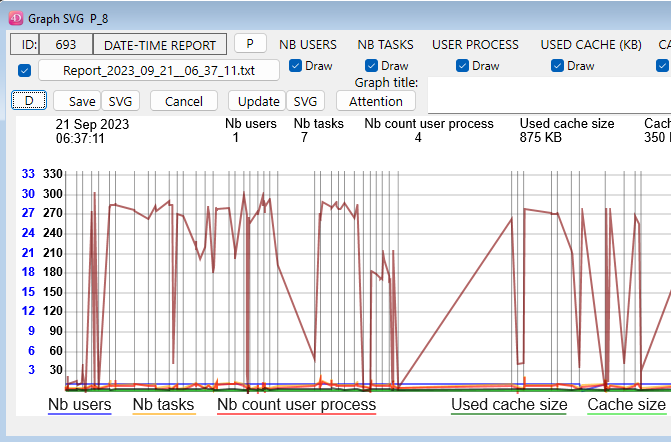Click the Report_2023_09_21 filename field
The image size is (671, 442).
point(158,70)
